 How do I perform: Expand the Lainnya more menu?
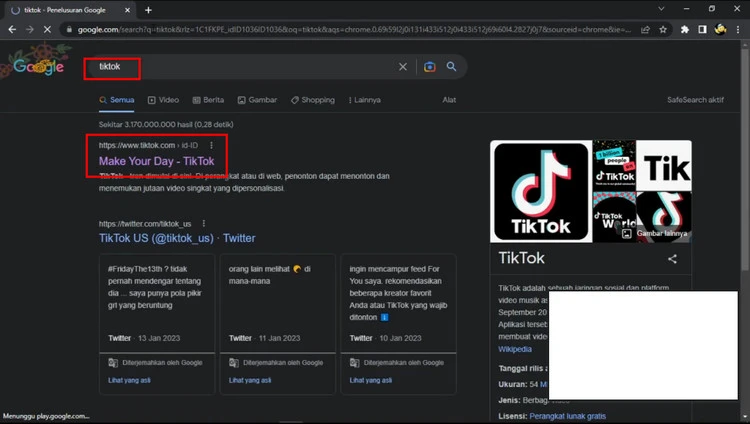click(364, 100)
